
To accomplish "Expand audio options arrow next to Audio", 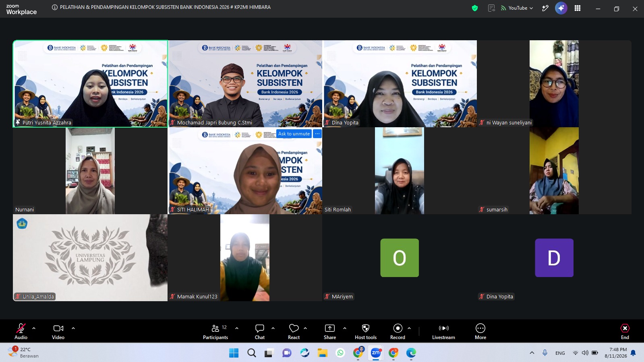I will pyautogui.click(x=34, y=328).
